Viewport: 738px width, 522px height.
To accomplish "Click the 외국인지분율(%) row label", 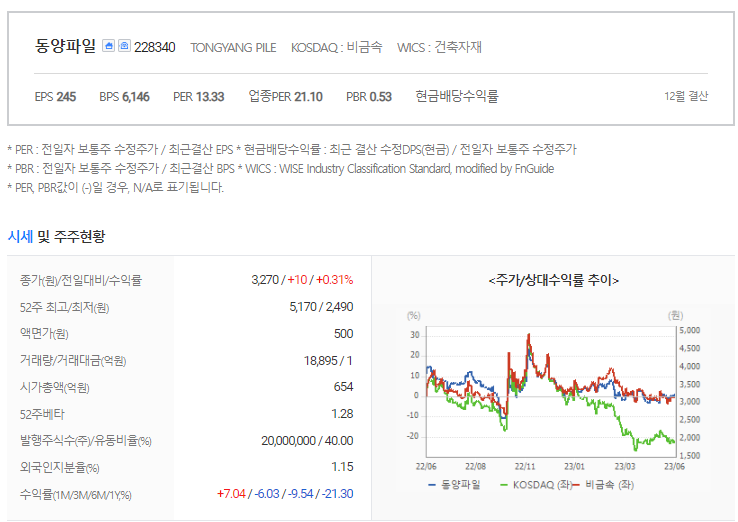I will (x=60, y=467).
